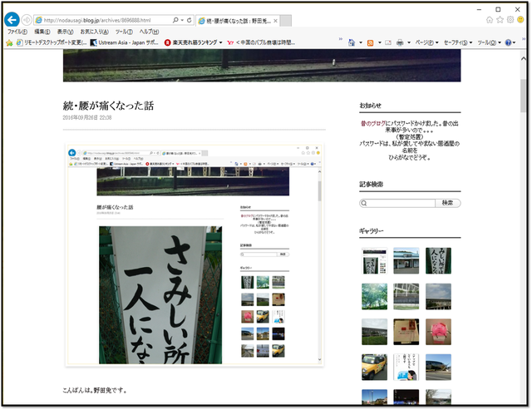Image resolution: width=532 pixels, height=410 pixels.
Task: Open the ツール(T) menu in menu bar
Action: pyautogui.click(x=124, y=32)
